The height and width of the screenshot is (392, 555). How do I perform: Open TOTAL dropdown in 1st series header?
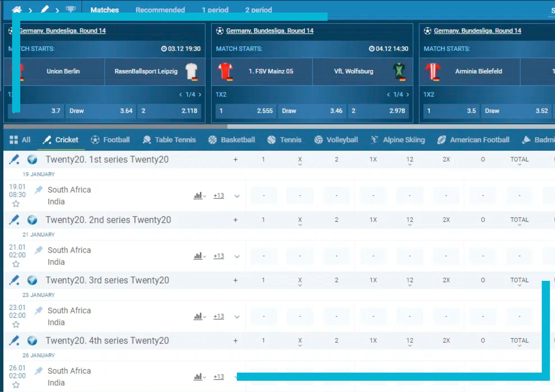point(519,161)
